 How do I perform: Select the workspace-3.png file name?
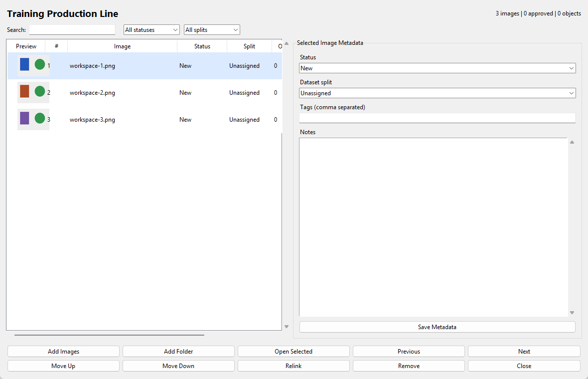[x=92, y=120]
